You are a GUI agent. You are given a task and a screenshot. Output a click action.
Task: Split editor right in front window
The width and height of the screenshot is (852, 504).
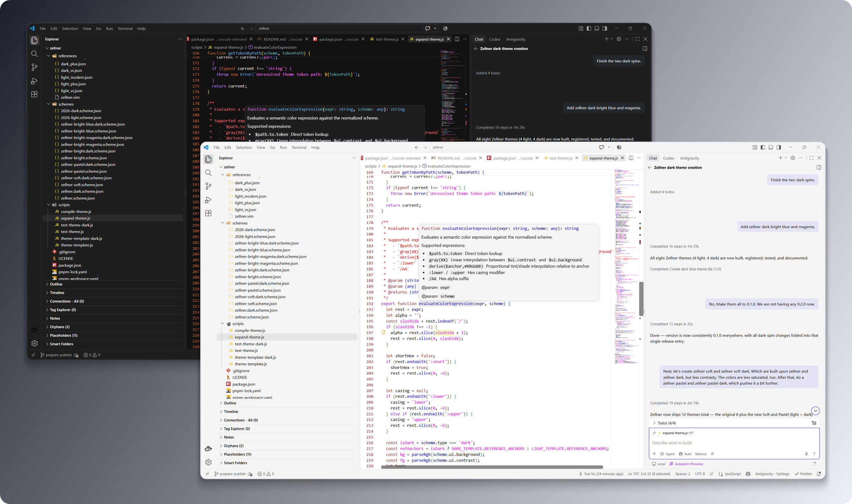(x=631, y=158)
